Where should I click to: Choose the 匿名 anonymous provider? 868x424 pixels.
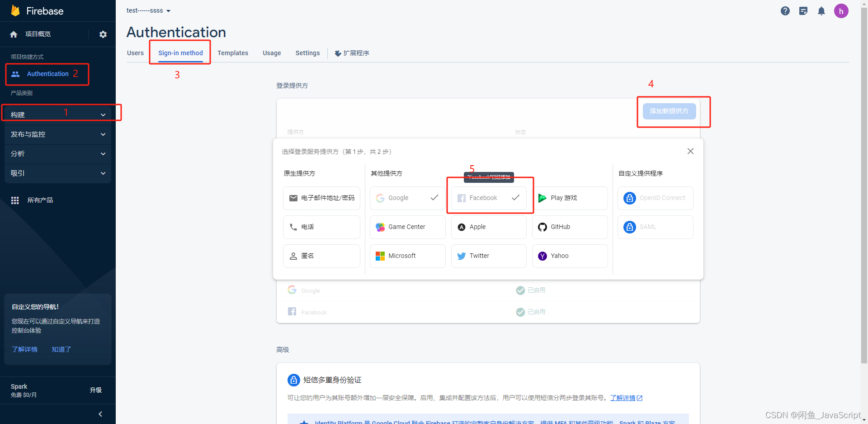pos(321,256)
